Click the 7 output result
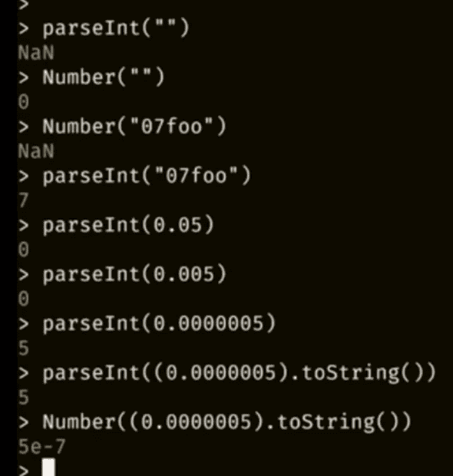The image size is (453, 476). click(x=24, y=200)
